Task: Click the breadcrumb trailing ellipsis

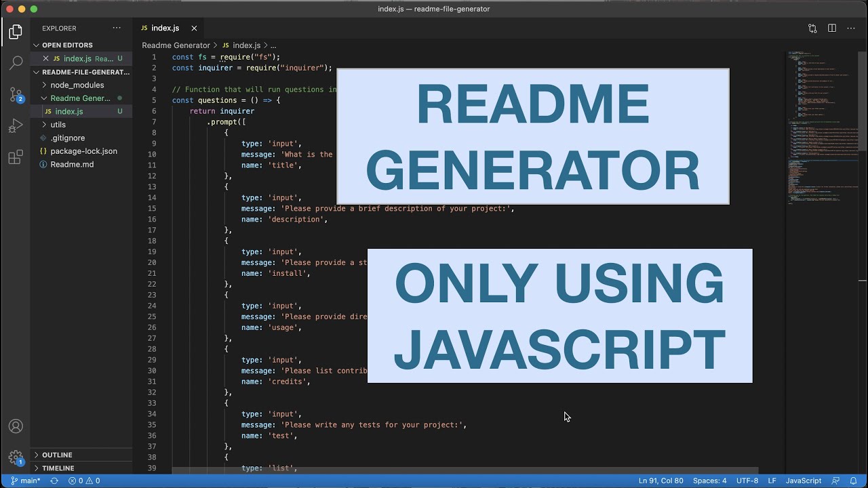Action: point(273,45)
